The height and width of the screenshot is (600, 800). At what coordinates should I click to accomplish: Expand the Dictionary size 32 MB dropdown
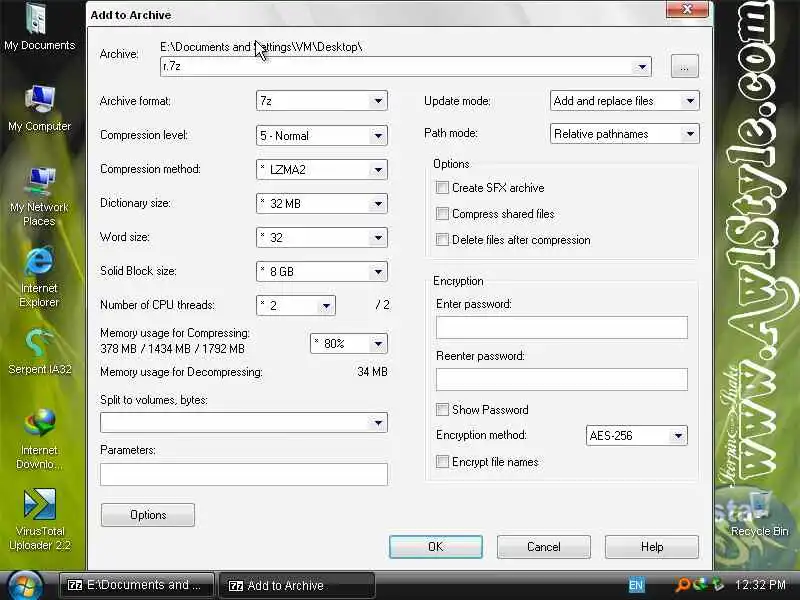click(322, 204)
